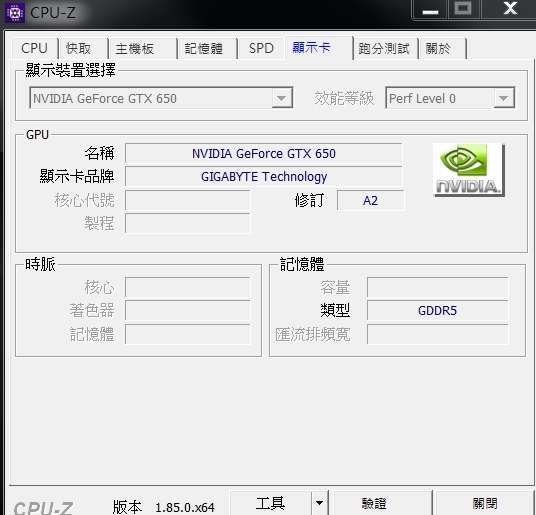Click the empty 核心代號 field
This screenshot has width=536, height=515.
point(188,200)
